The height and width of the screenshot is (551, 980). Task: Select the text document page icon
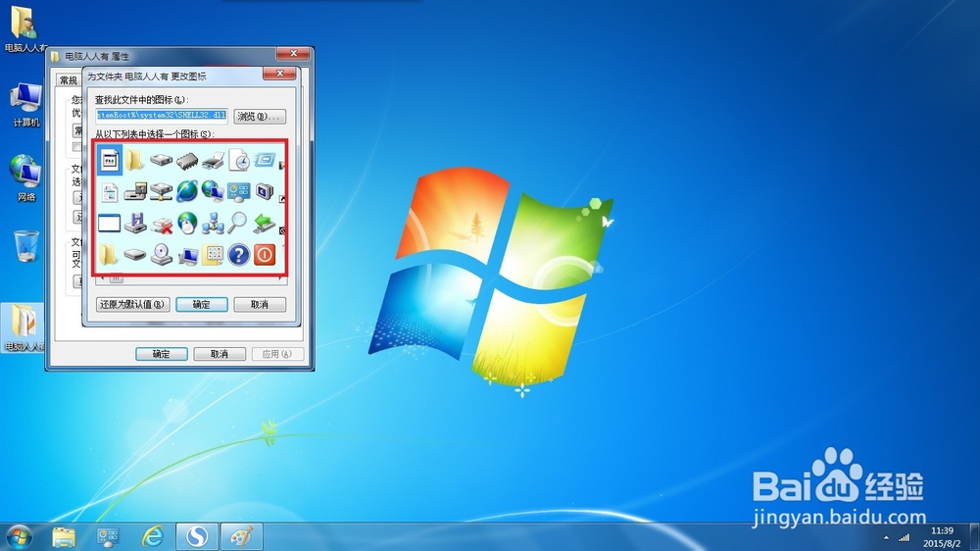point(110,192)
